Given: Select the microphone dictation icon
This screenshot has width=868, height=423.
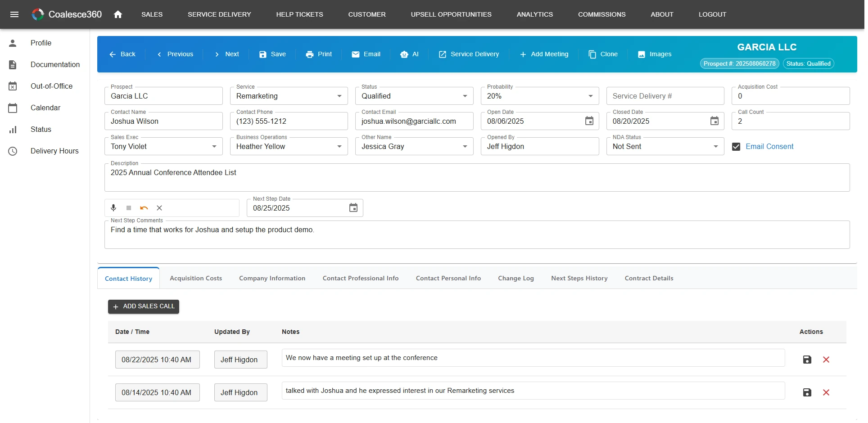Looking at the screenshot, I should 113,207.
